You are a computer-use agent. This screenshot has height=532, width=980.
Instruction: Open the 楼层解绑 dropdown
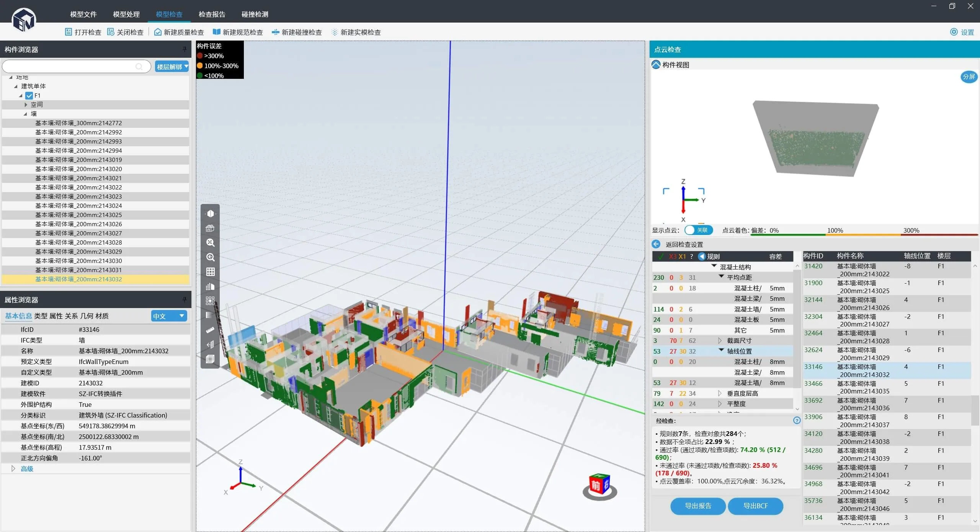click(172, 67)
